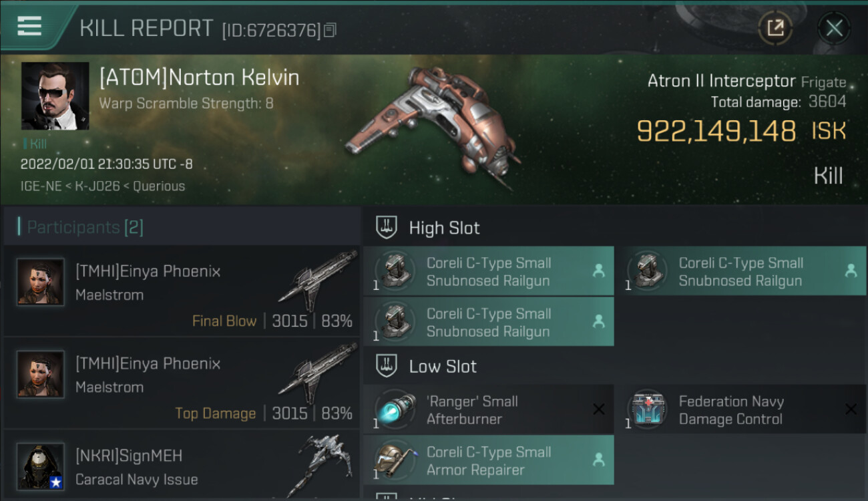Screen dimensions: 868x501
Task: Select the Coreli C-Type Small Armor Repairer
Action: [488, 461]
